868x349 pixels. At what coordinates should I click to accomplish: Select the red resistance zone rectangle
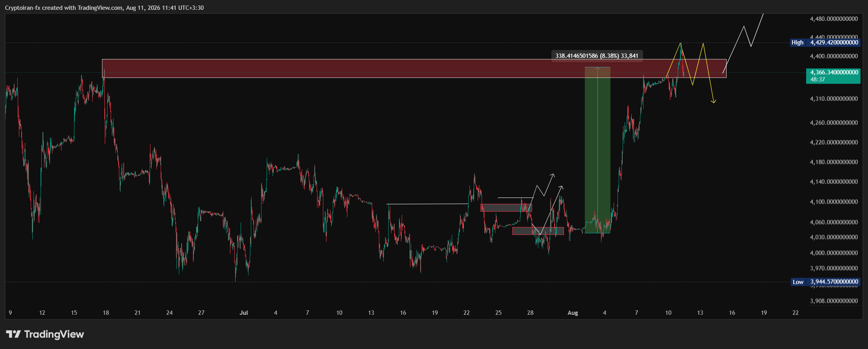click(414, 68)
